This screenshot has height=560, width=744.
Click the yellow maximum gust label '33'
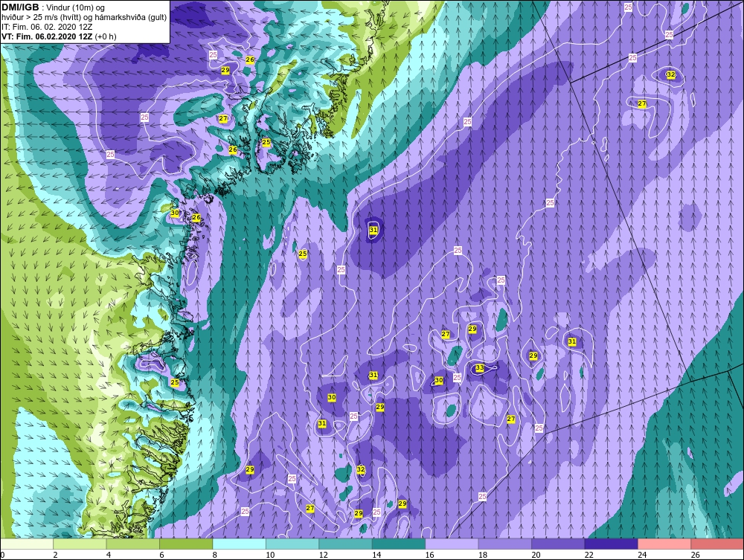click(x=480, y=367)
